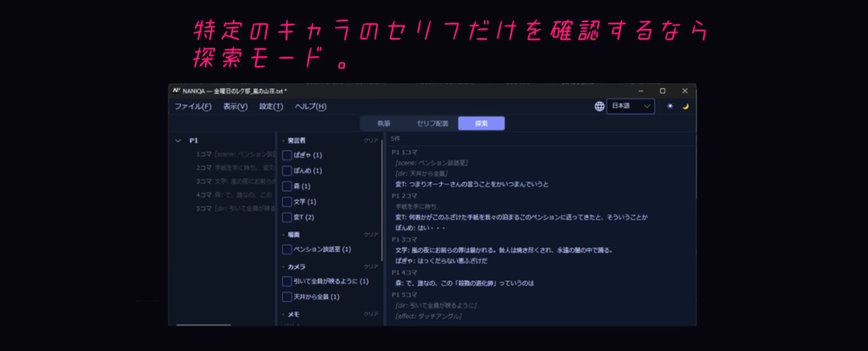Image resolution: width=868 pixels, height=351 pixels.
Task: Click the 'P1 2コマ' heading in results
Action: [x=404, y=196]
